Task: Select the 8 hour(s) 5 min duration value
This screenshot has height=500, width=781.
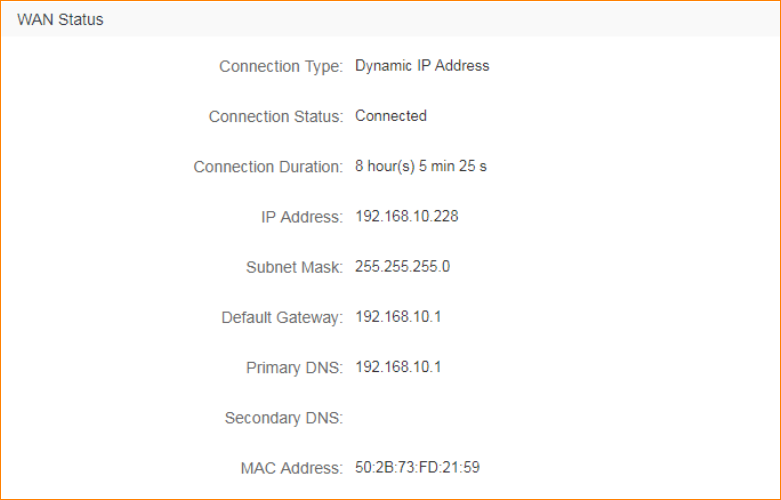Action: coord(421,166)
